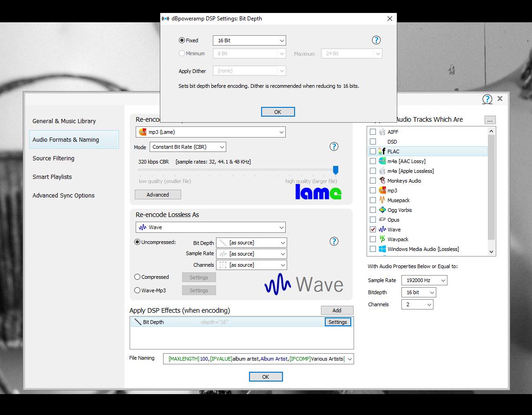Switch to Smart Playlists section
Screen dimensions: 532x415
52,177
